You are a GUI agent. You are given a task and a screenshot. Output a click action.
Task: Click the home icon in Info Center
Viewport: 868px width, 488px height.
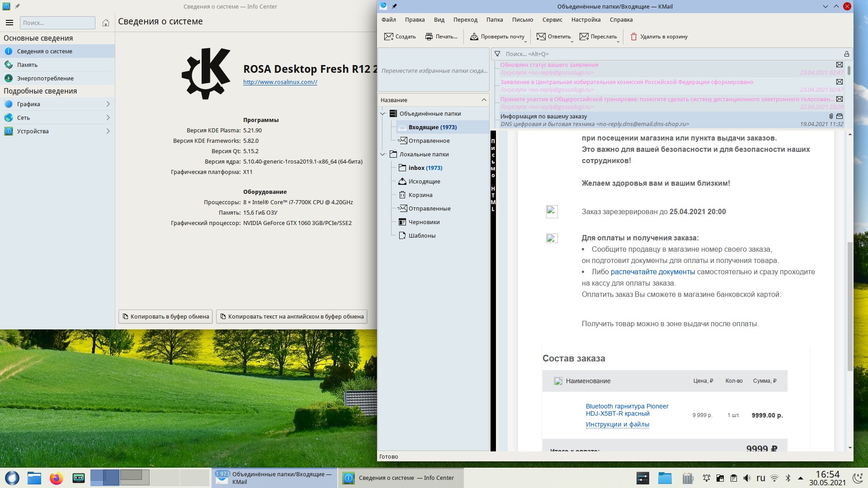[106, 23]
